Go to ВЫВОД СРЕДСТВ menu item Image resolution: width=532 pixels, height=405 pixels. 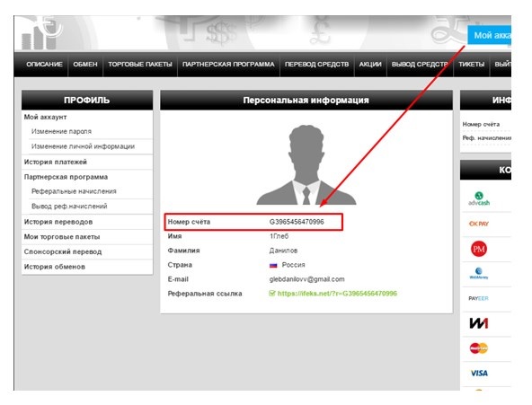click(x=420, y=65)
